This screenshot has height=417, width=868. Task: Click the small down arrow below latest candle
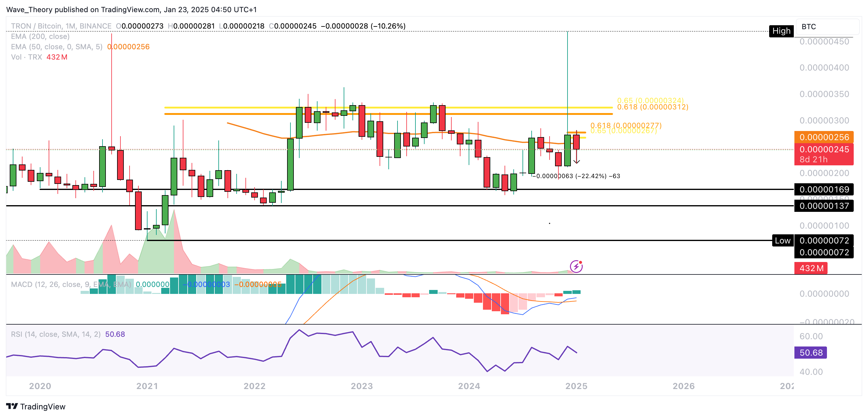pos(577,162)
